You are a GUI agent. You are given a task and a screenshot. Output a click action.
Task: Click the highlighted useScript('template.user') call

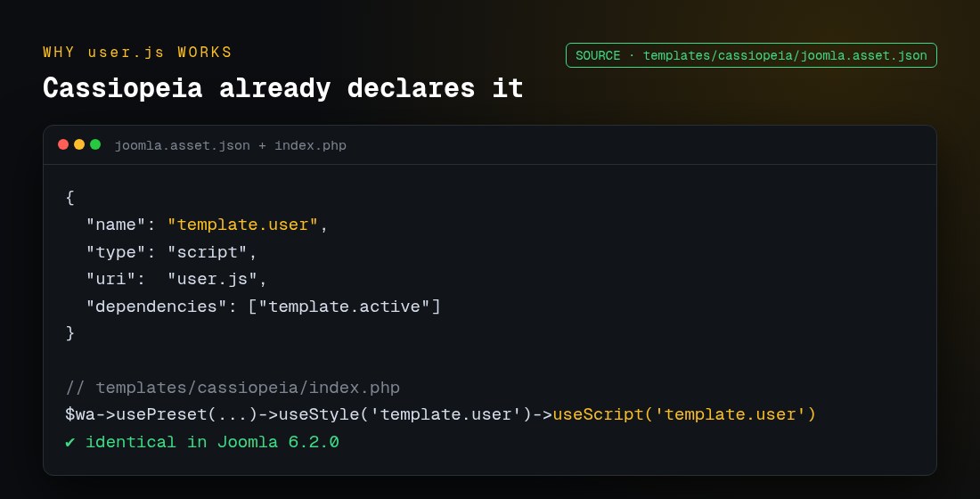[684, 414]
